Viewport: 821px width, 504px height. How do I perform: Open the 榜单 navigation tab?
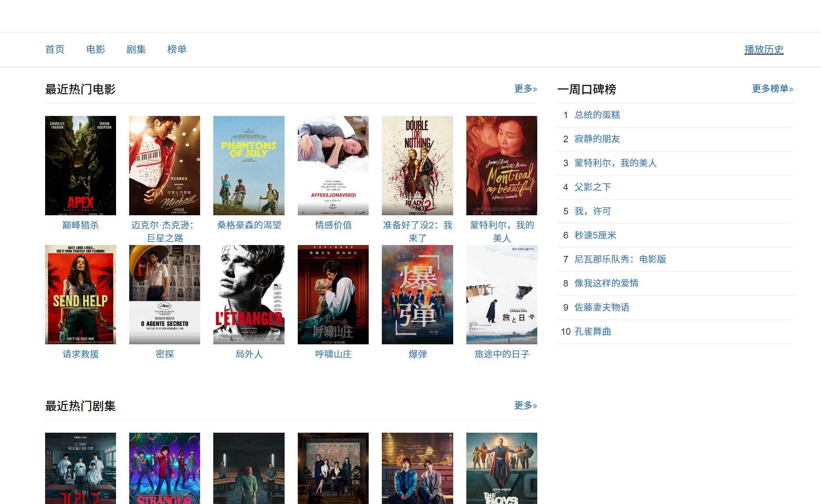[x=177, y=49]
